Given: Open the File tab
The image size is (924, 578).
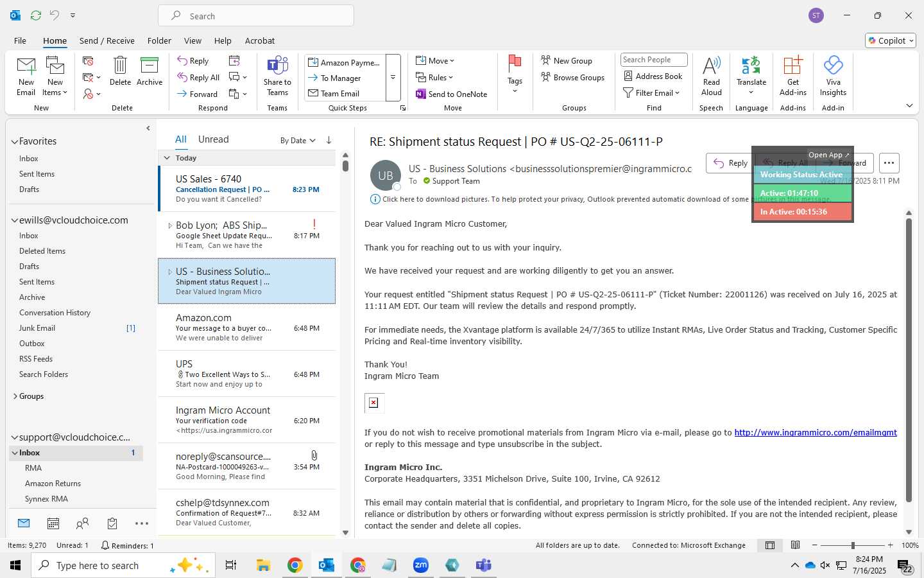Looking at the screenshot, I should (x=20, y=40).
